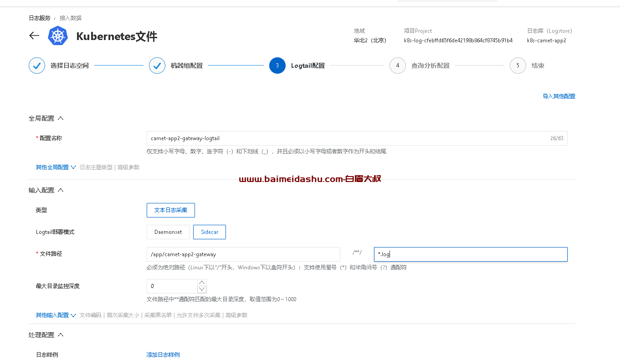620x364 pixels.
Task: Click the 配置名称 input field
Action: click(346, 138)
